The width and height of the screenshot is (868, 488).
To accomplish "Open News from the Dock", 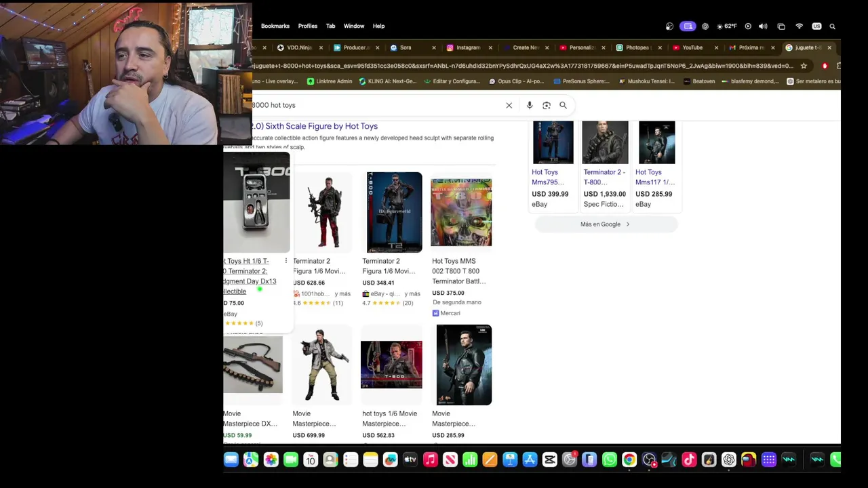I will [x=450, y=460].
